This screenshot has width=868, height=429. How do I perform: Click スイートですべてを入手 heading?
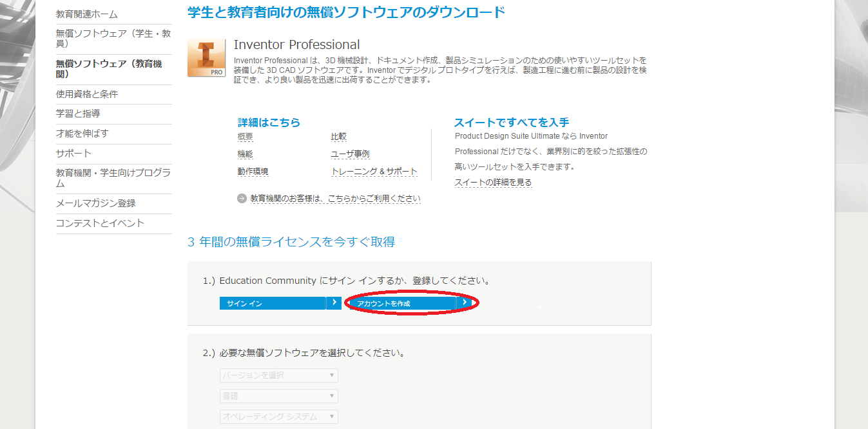pyautogui.click(x=512, y=123)
